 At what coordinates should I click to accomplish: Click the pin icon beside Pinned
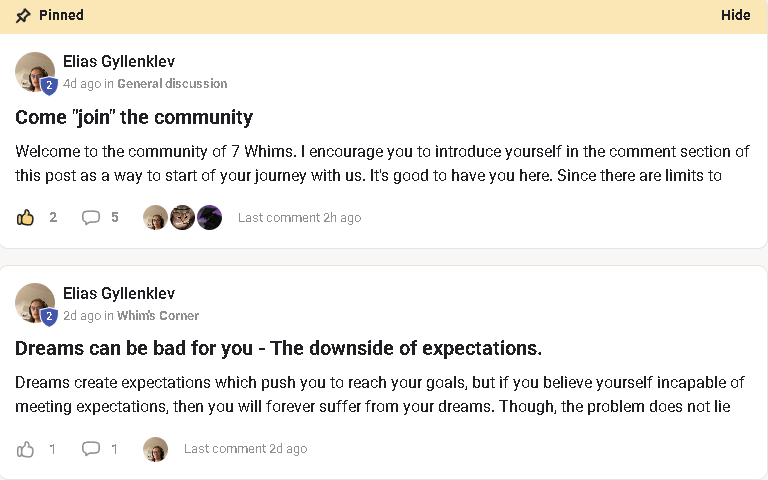tap(23, 16)
